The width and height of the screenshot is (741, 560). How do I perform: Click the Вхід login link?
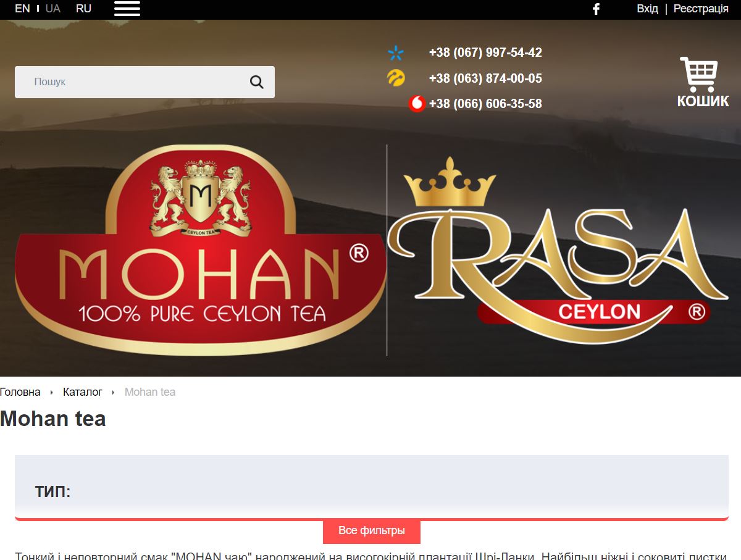point(647,9)
